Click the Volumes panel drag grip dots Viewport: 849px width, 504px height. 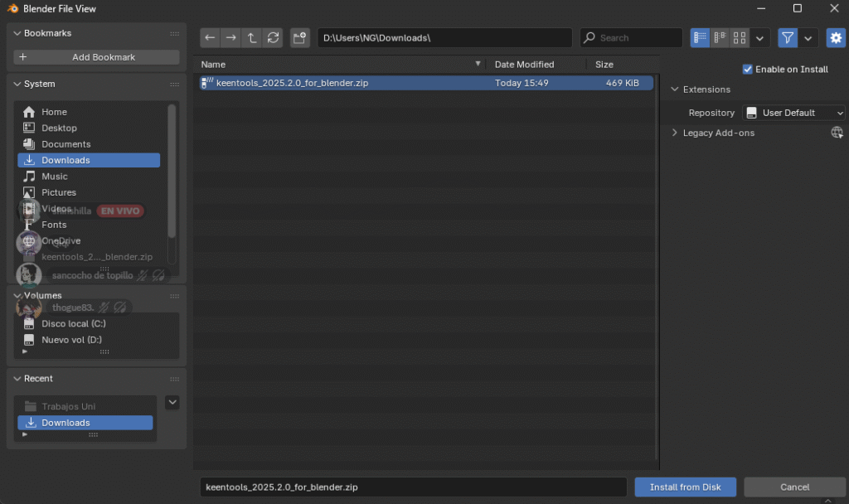(x=174, y=296)
